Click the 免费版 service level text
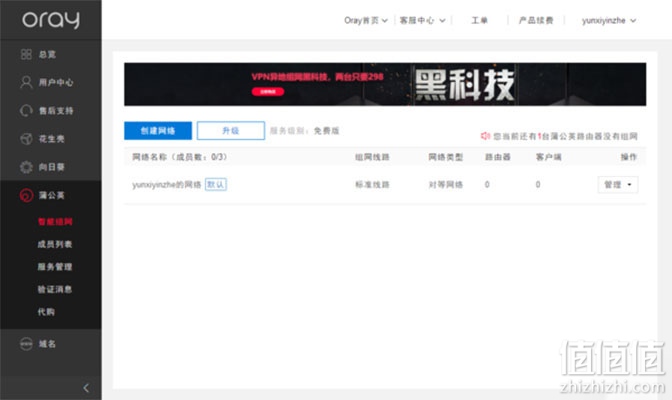Image resolution: width=672 pixels, height=400 pixels. click(x=327, y=131)
